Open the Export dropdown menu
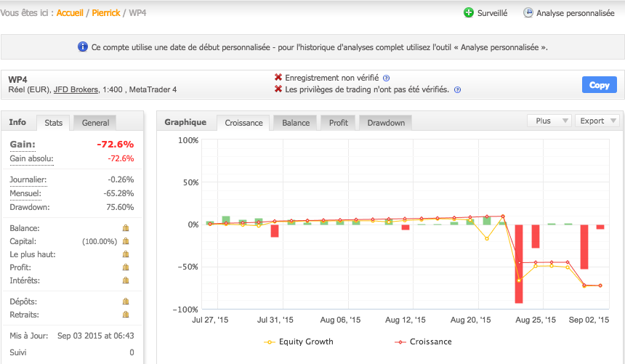This screenshot has width=625, height=364. (x=597, y=121)
